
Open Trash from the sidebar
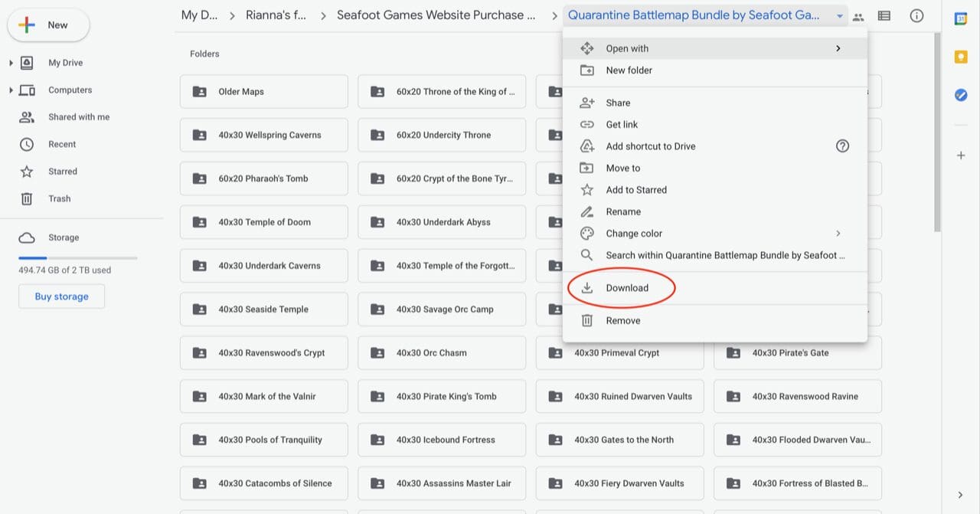click(x=60, y=198)
